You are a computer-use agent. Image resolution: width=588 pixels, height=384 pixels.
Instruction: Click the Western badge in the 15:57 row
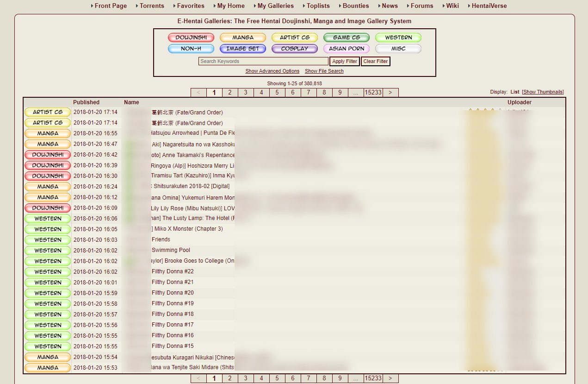point(48,315)
